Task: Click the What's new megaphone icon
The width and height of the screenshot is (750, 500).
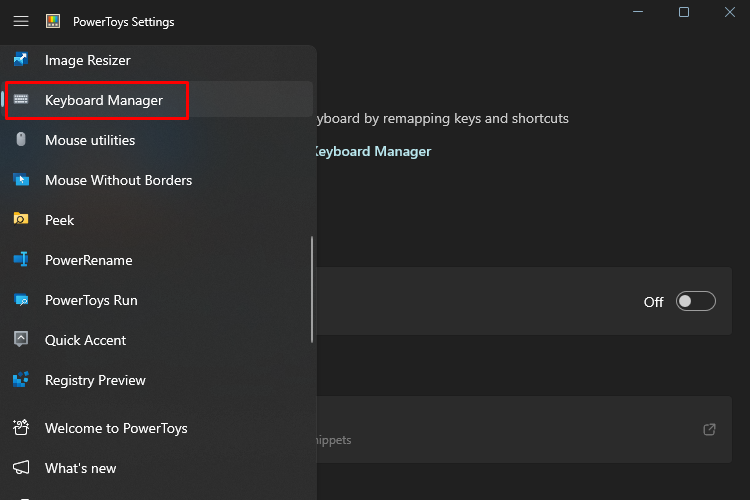Action: [21, 467]
